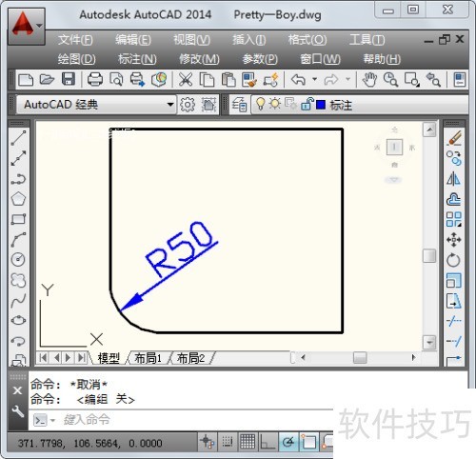Toggle Infer Constraints in status bar

click(208, 442)
